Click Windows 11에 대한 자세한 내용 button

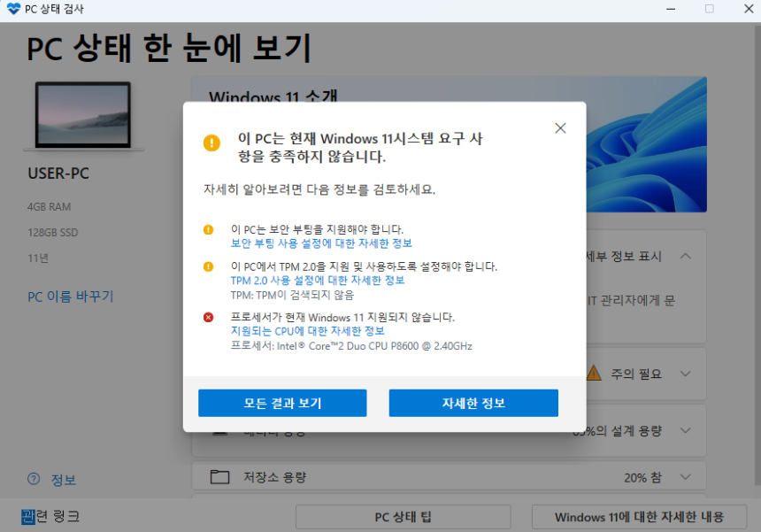click(639, 517)
